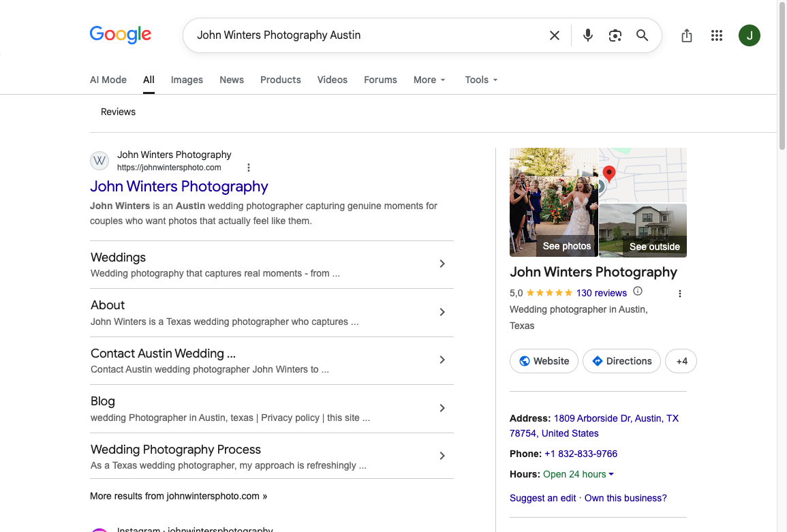Start voice search with microphone icon
Image resolution: width=787 pixels, height=532 pixels.
point(588,35)
